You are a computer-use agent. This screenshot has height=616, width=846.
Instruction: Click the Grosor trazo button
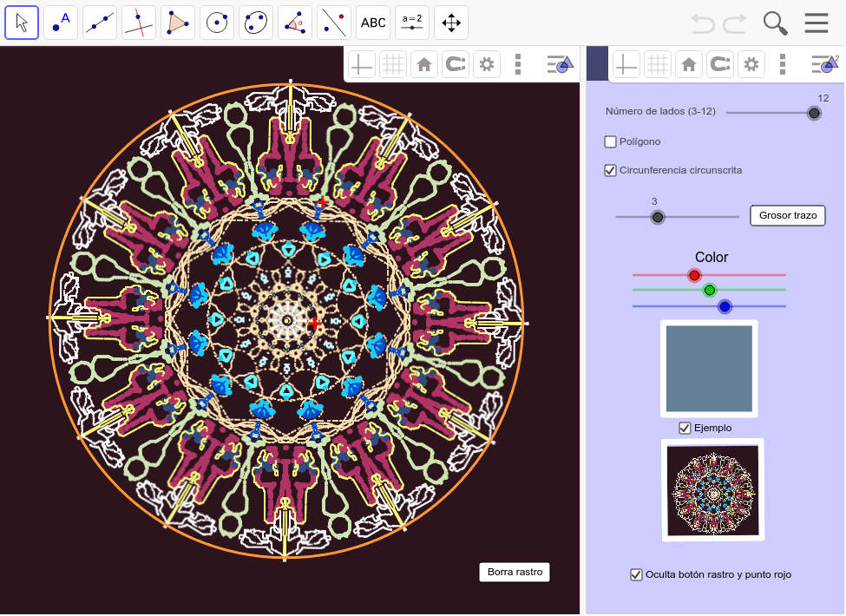788,215
